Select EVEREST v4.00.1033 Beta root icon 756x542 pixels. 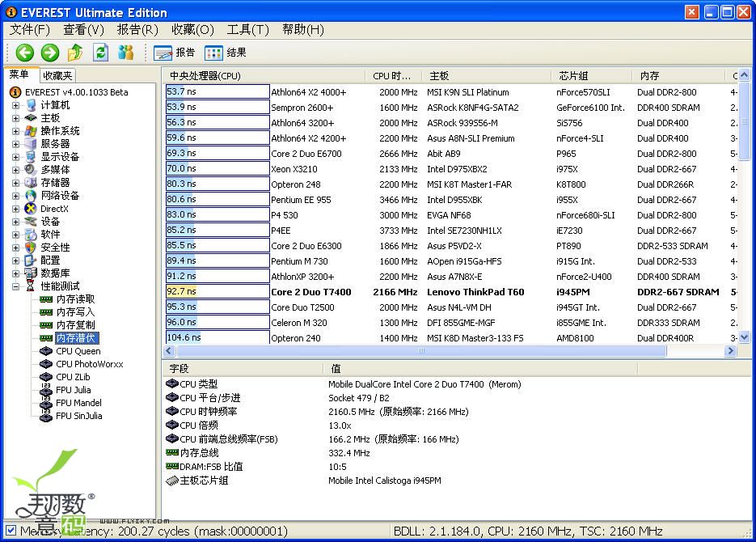15,92
